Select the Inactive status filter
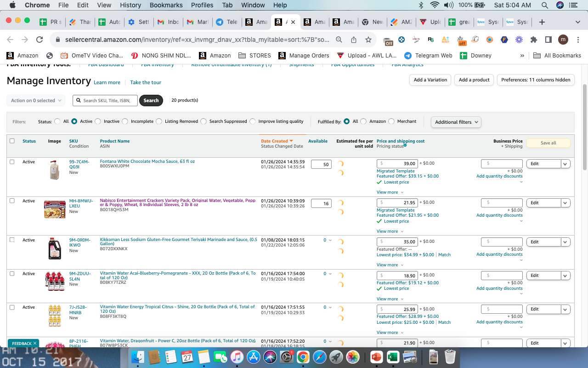Screen dimensions: 588x368 point(97,121)
